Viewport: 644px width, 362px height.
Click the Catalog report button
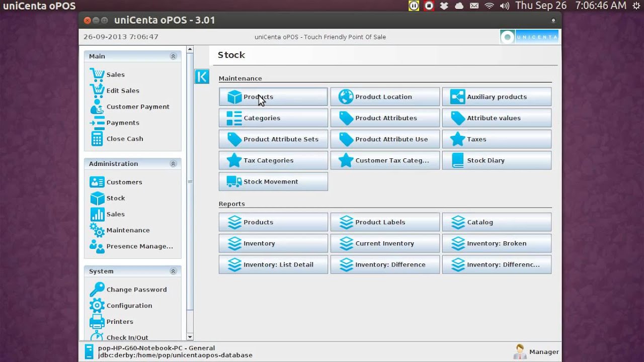tap(497, 222)
